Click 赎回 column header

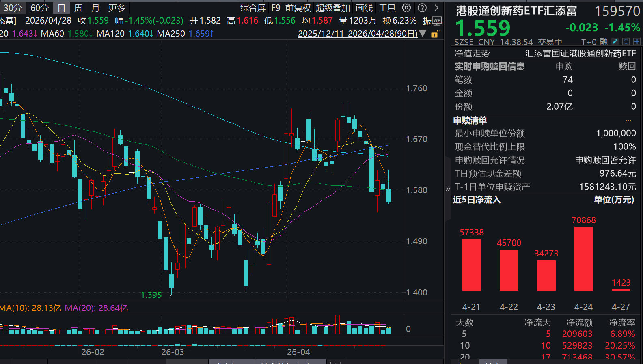627,67
